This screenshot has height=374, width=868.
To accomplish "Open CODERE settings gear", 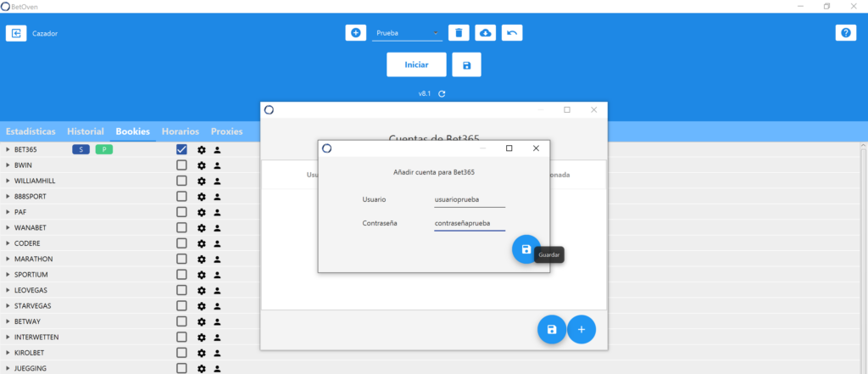I will point(202,243).
